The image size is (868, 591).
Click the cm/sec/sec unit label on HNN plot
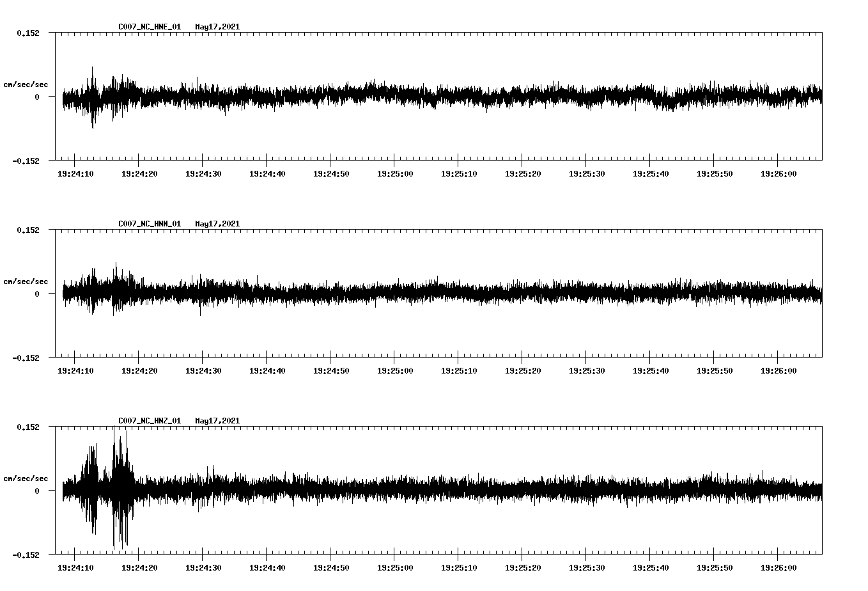click(x=26, y=281)
